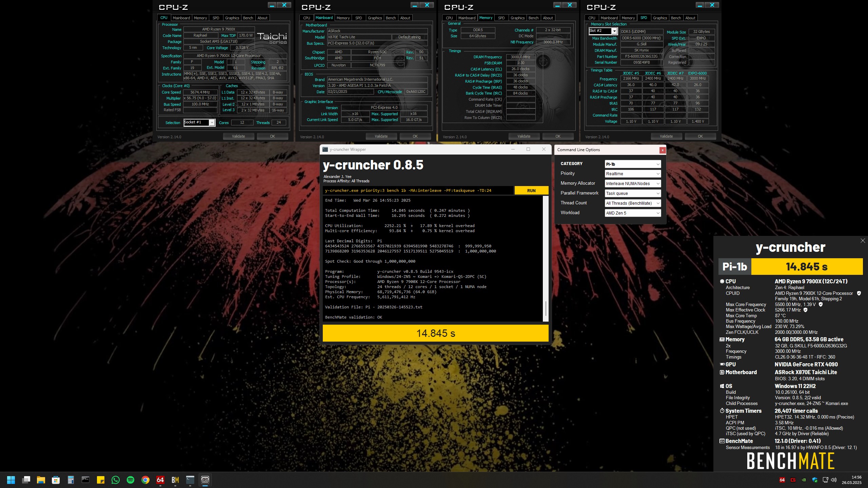Click the yellow RUN button
This screenshot has height=488, width=868.
(x=531, y=190)
